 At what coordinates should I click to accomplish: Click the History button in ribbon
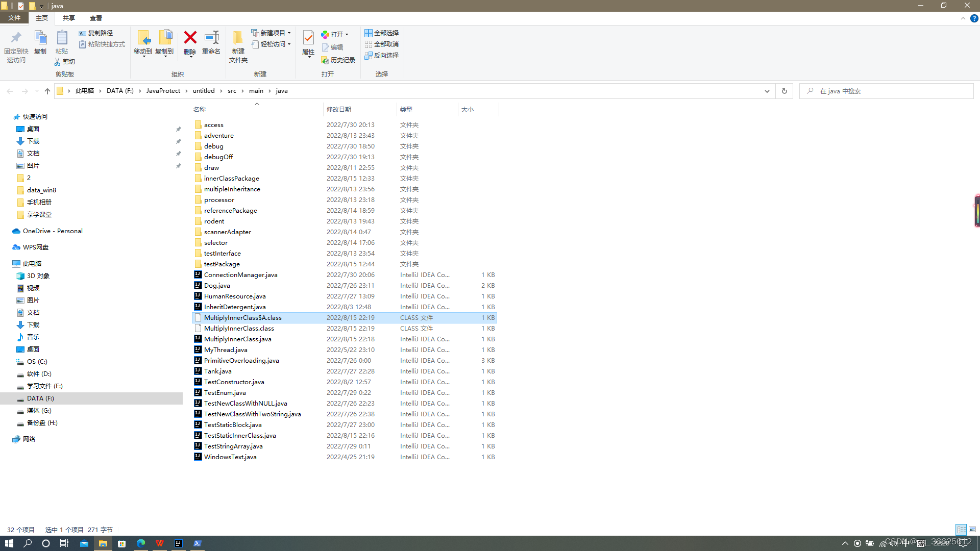[x=338, y=60]
